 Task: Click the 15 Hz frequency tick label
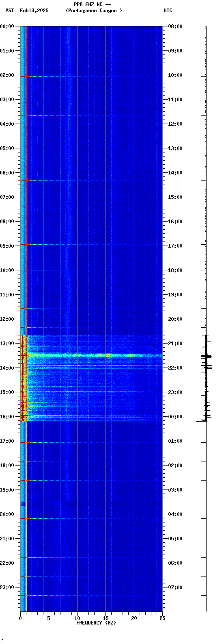[106, 618]
